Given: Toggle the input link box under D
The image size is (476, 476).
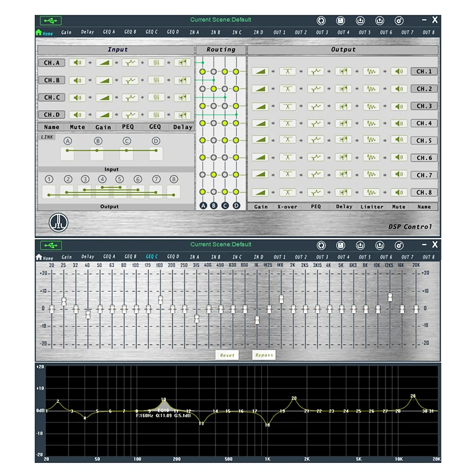Looking at the screenshot, I should (156, 154).
